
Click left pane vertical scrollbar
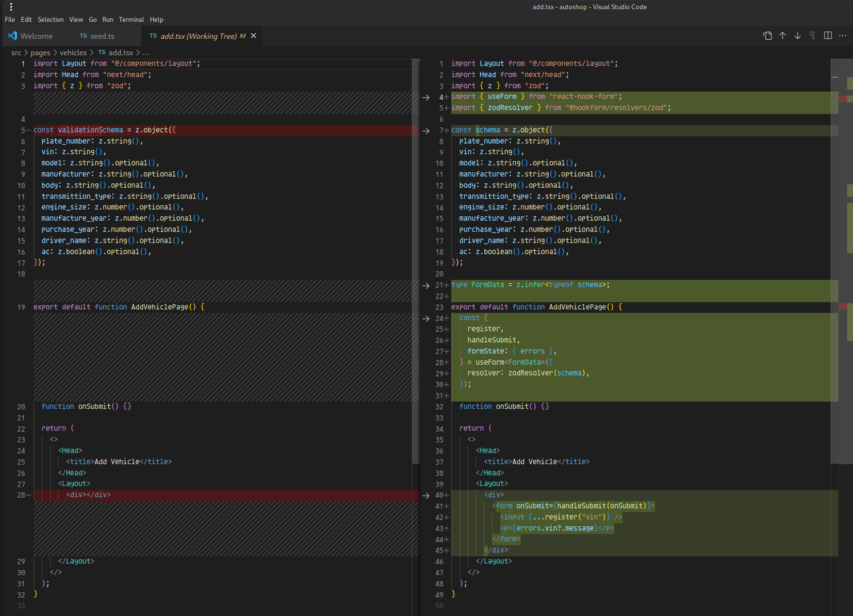415,261
